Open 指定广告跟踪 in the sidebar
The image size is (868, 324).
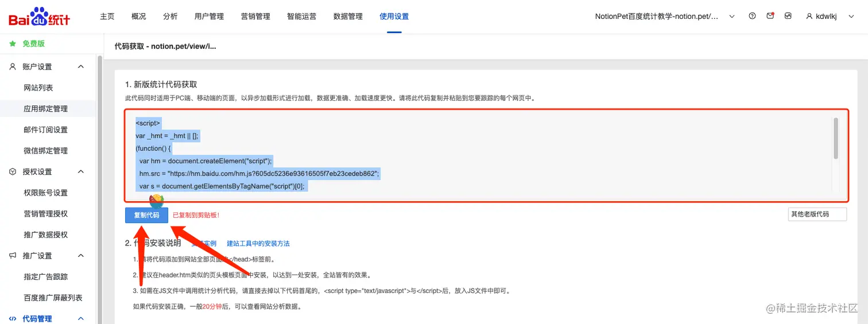coord(46,276)
